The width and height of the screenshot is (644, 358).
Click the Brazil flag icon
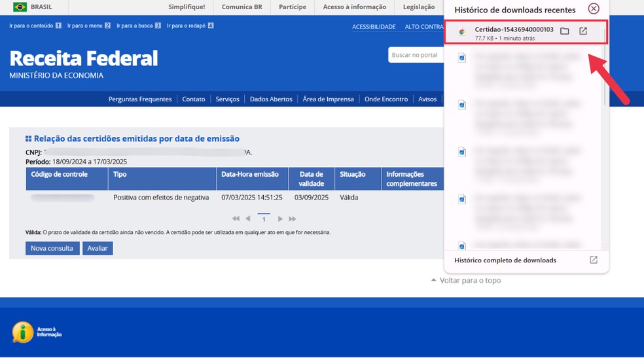20,7
